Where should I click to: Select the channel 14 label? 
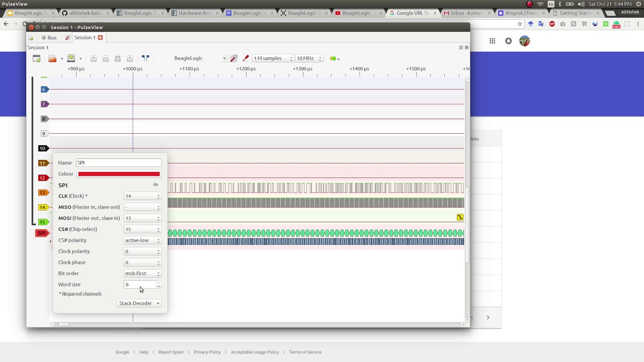pos(43,207)
